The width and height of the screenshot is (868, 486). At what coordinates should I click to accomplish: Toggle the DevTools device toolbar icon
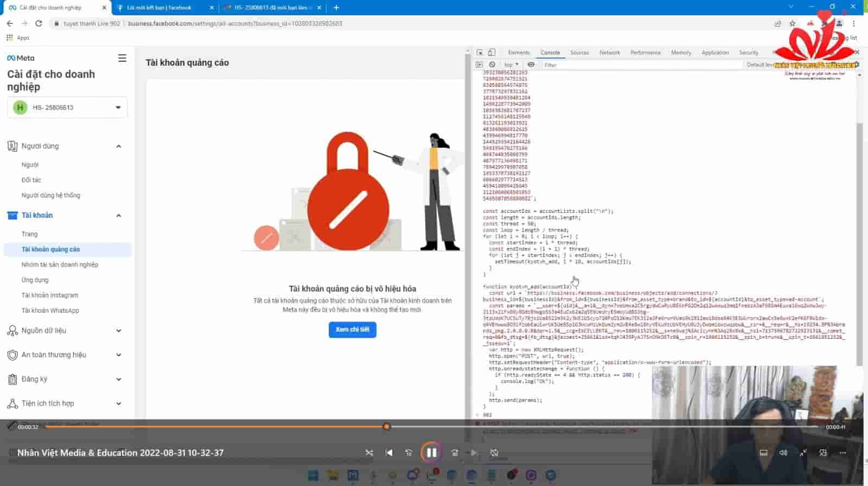pyautogui.click(x=492, y=53)
